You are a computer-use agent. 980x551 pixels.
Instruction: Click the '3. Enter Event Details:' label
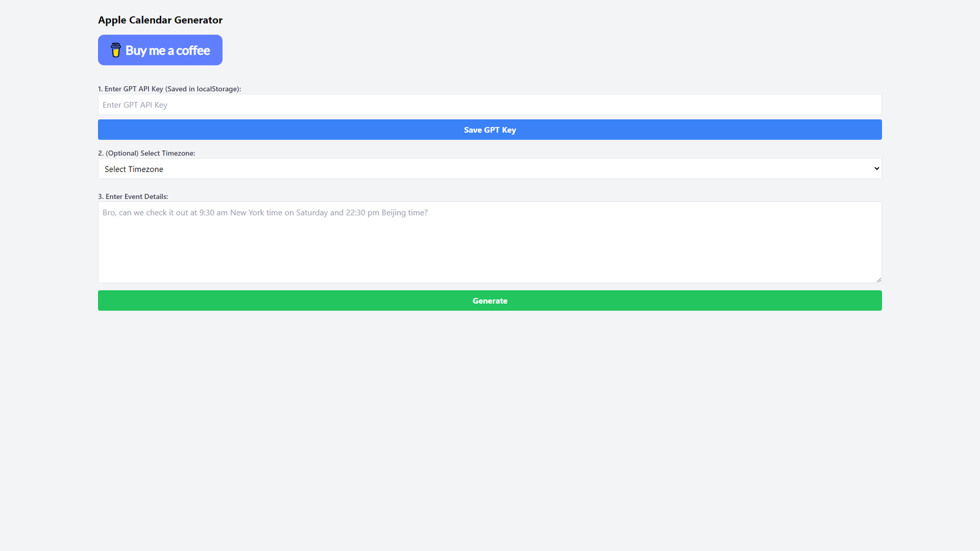click(x=133, y=197)
